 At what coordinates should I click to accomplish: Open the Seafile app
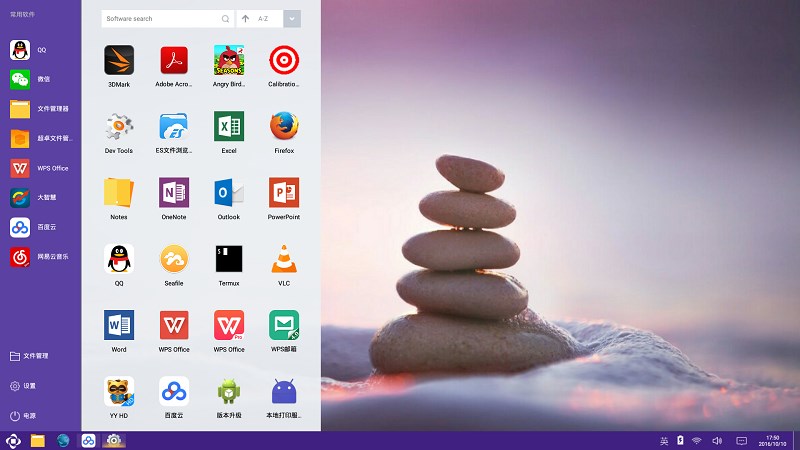click(x=174, y=259)
